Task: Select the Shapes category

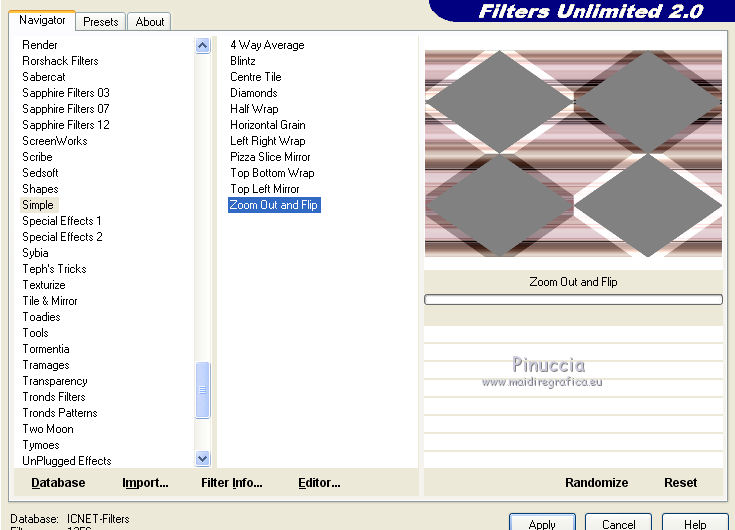Action: point(40,189)
